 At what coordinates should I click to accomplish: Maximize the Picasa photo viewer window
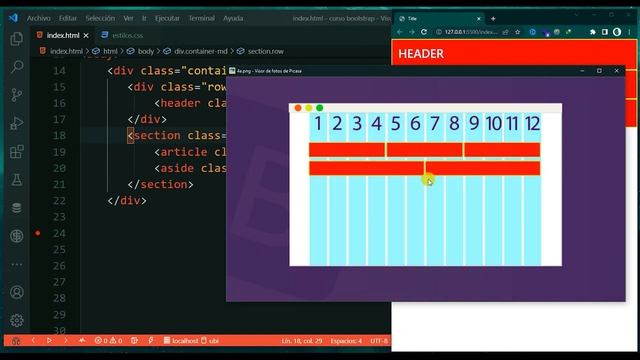[x=599, y=71]
